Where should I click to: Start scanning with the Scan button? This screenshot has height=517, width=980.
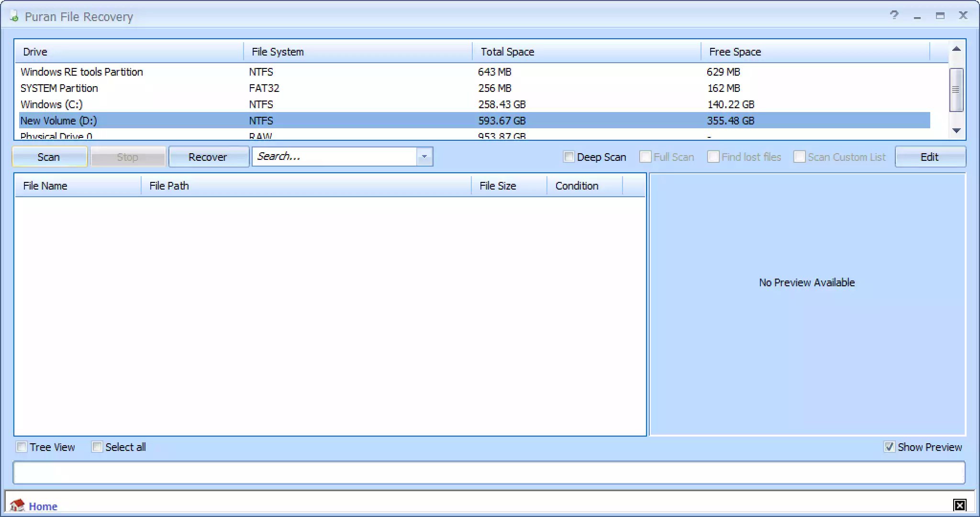(x=50, y=157)
